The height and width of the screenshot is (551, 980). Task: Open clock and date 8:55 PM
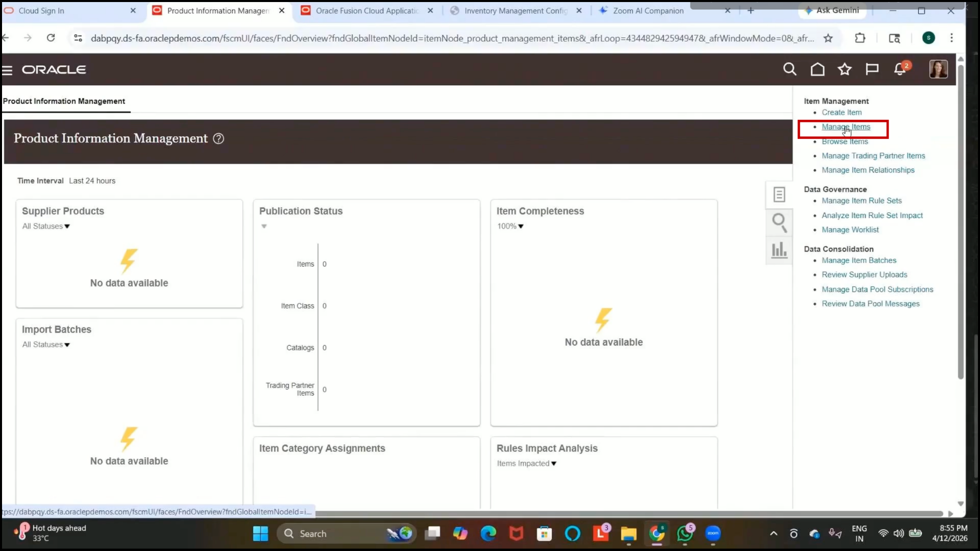coord(950,533)
